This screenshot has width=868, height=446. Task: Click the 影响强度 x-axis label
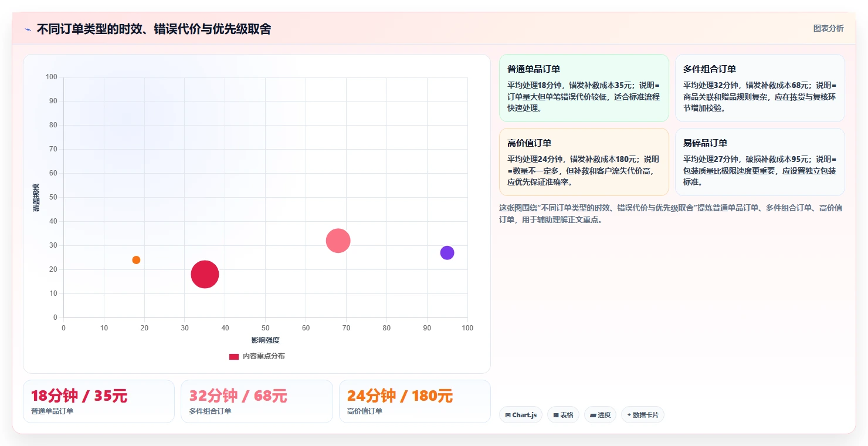tap(265, 340)
